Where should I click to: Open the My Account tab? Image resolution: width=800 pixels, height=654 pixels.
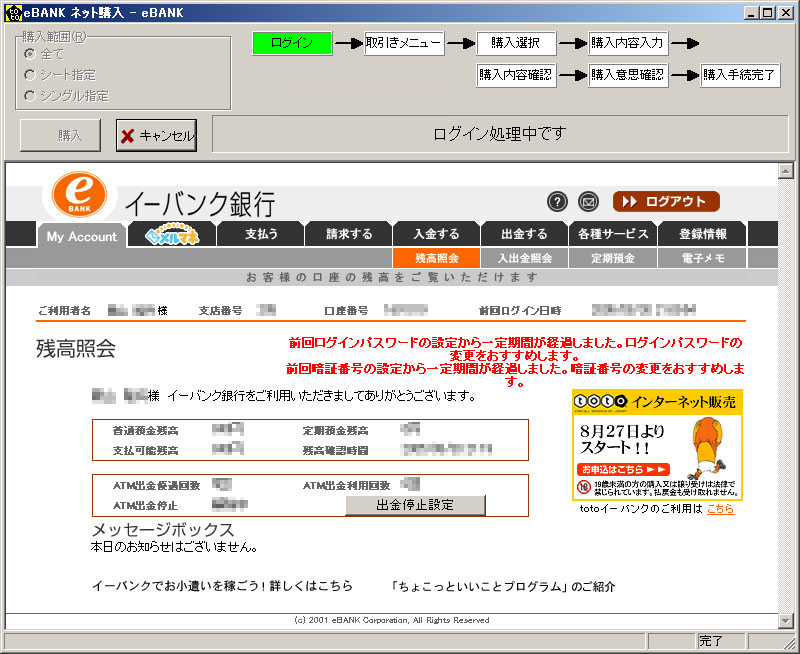81,237
